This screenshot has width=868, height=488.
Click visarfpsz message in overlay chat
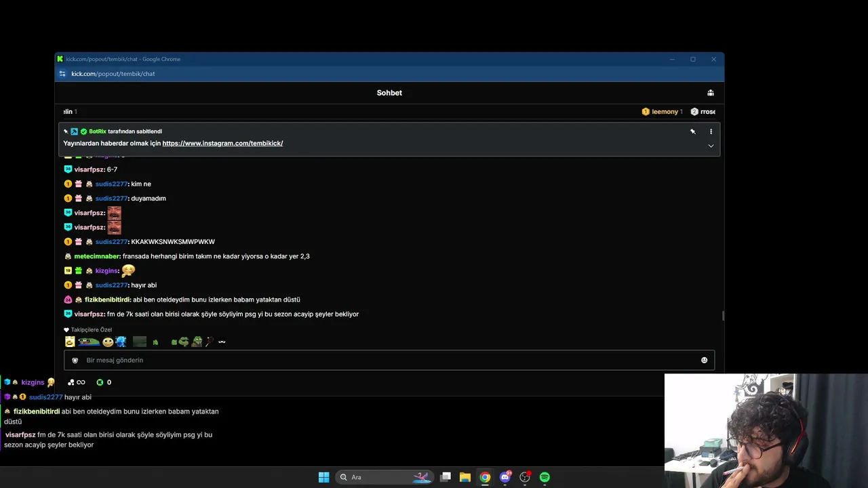108,439
